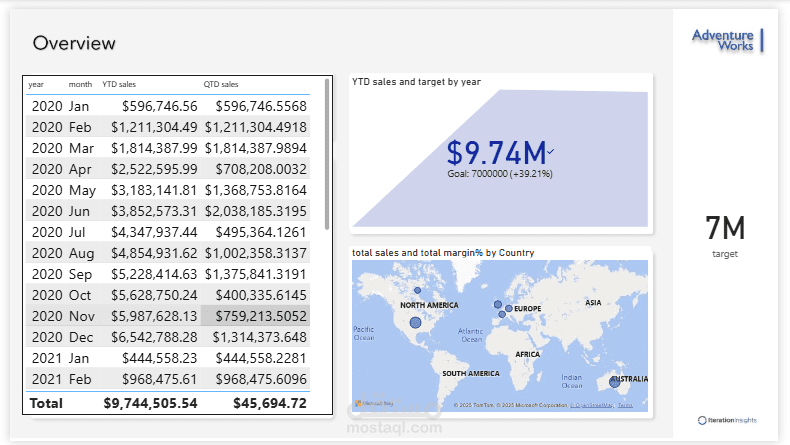Viewport: 790px width, 445px height.
Task: Select the 2020 Sep row
Action: point(168,274)
